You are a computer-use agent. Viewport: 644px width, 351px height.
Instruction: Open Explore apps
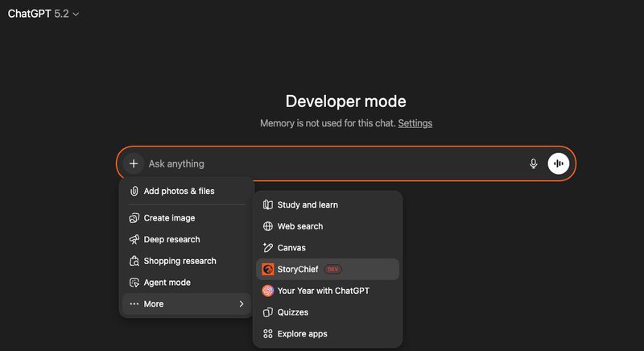[328, 334]
